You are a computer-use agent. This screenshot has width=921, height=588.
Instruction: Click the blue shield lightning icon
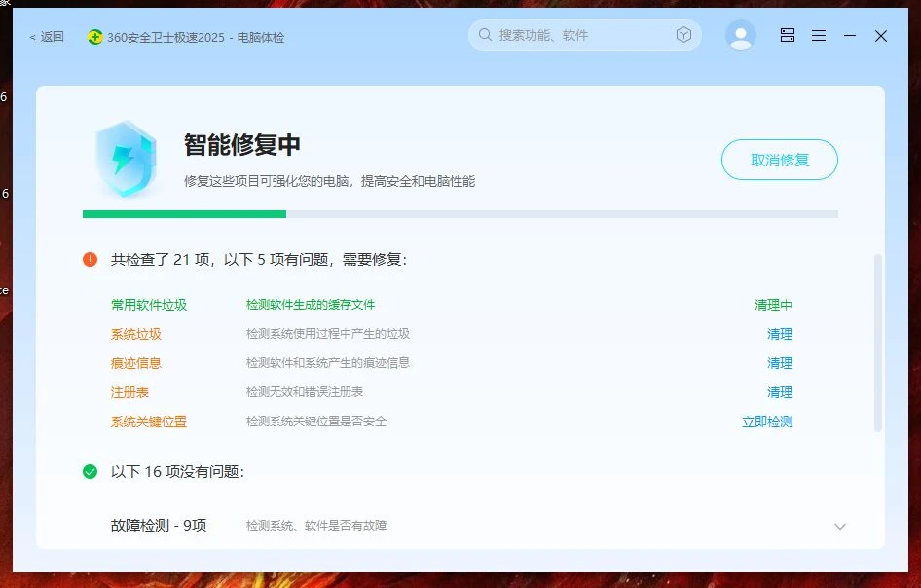coord(126,158)
